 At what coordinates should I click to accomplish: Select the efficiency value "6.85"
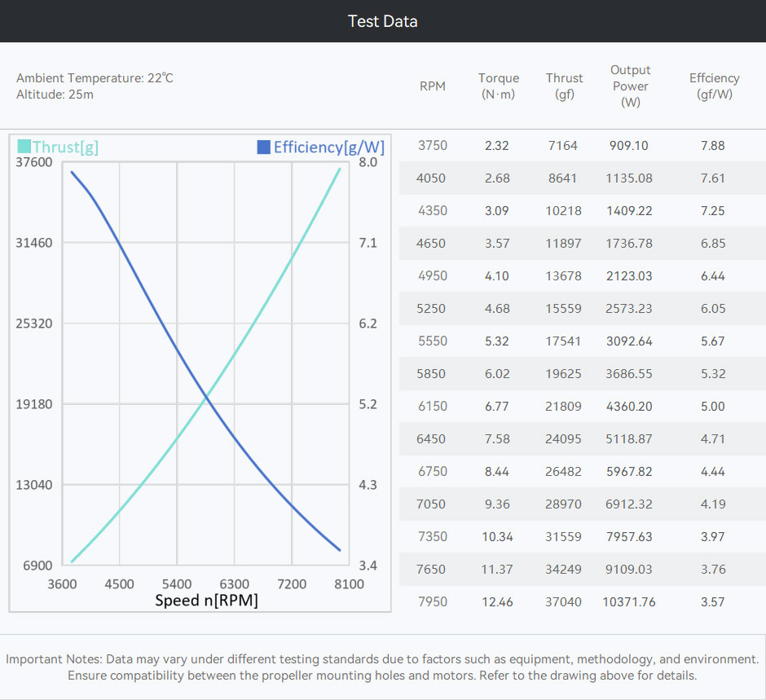point(713,244)
